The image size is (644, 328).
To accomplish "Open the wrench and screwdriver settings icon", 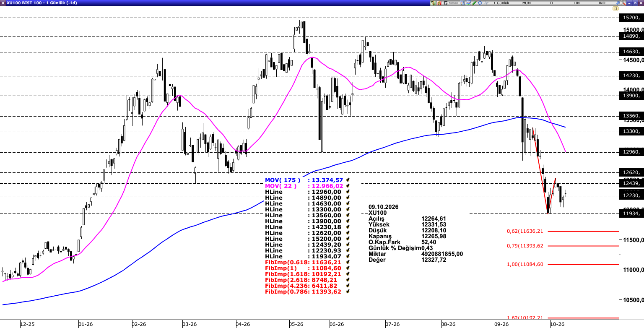I will point(623,3).
